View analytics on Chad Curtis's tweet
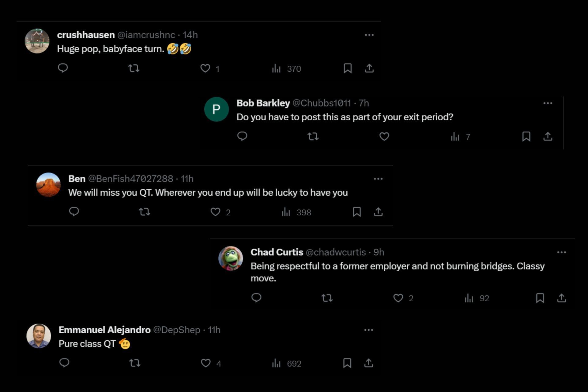Screen dimensions: 588x392 click(x=469, y=298)
